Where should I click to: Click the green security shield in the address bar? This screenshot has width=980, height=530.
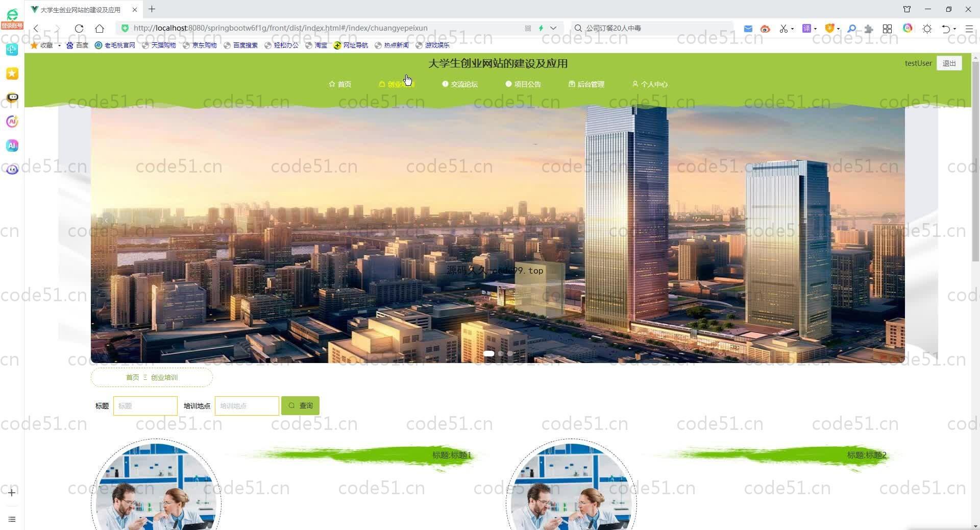click(125, 28)
